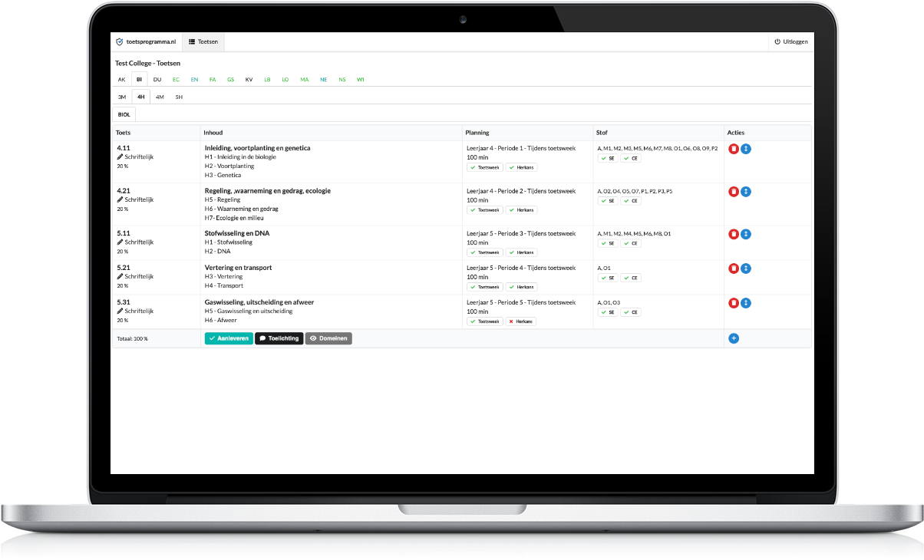Image resolution: width=924 pixels, height=560 pixels.
Task: Switch to the DU subject tab
Action: coord(157,79)
